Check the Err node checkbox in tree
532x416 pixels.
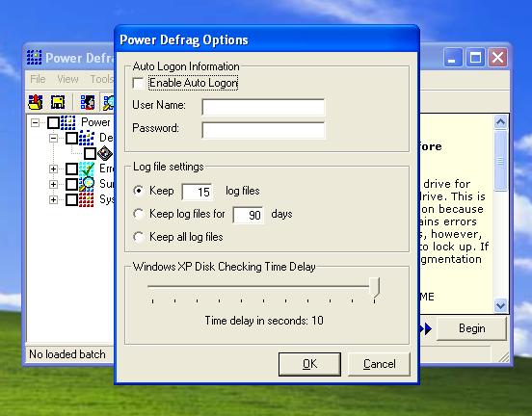71,169
